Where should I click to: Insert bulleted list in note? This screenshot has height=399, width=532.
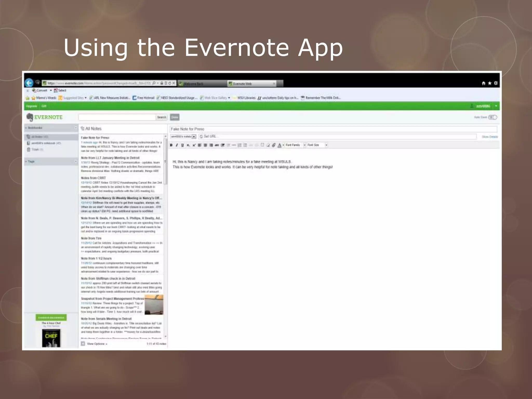245,145
